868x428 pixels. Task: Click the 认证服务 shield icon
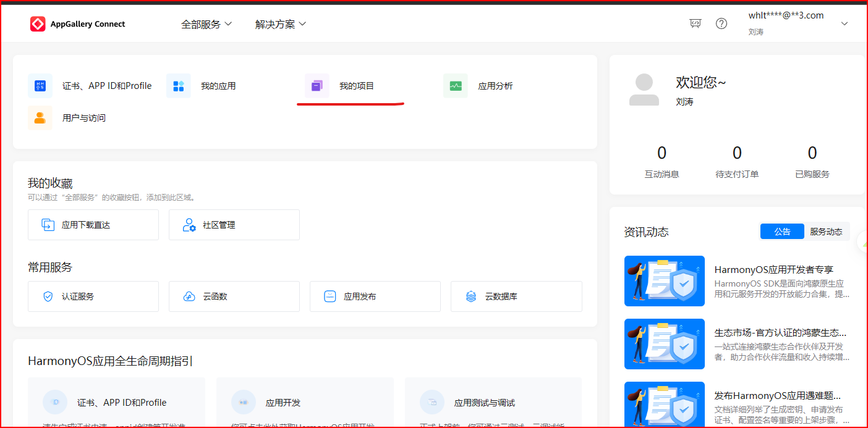click(48, 296)
